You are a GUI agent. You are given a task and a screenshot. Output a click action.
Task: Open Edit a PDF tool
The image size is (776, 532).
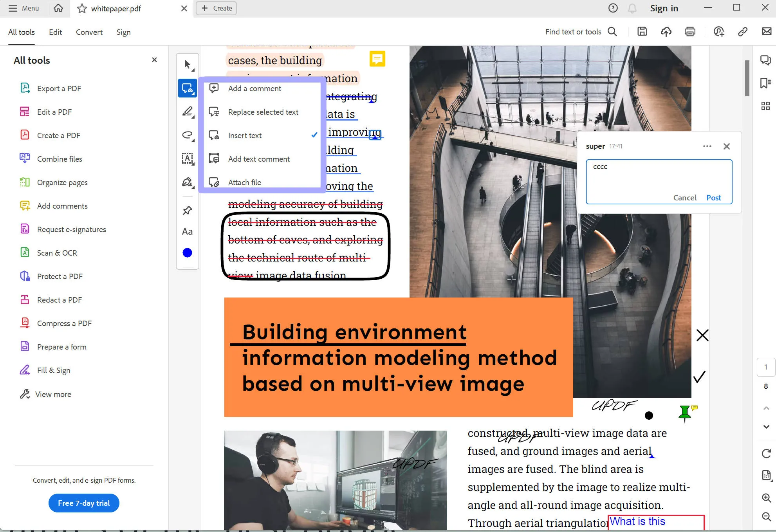[x=46, y=112]
